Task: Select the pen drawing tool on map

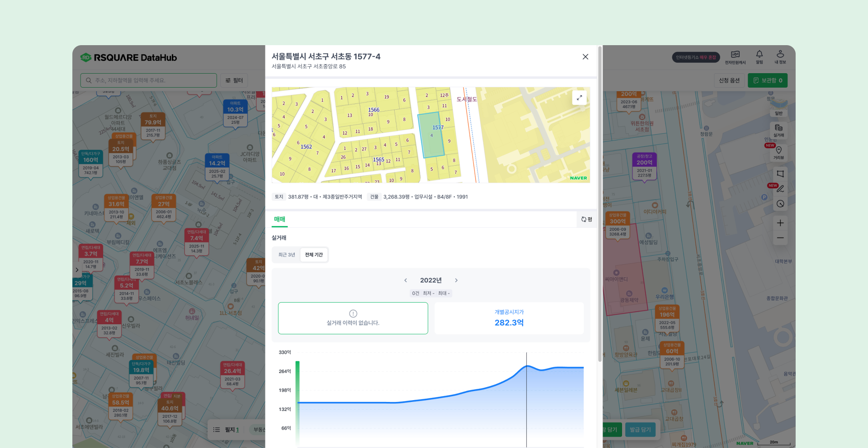Action: tap(780, 189)
